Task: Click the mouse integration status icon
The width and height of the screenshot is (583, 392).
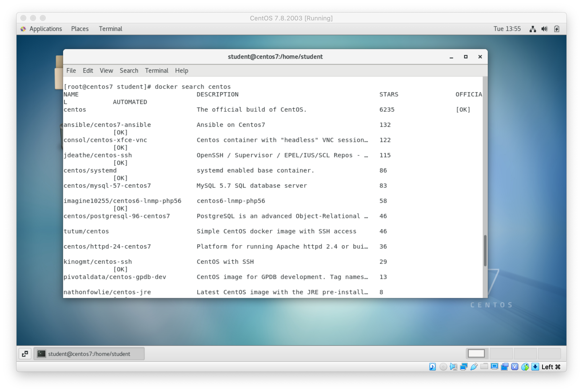Action: pos(525,367)
